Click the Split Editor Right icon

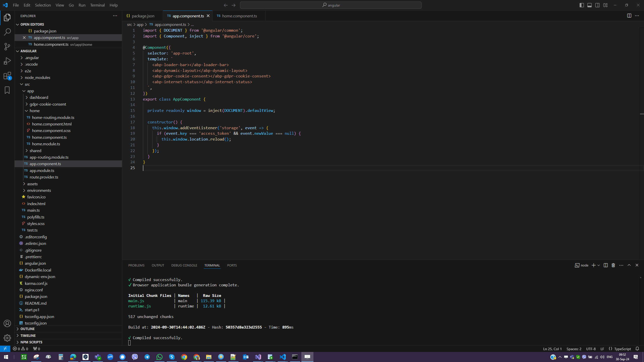click(x=629, y=16)
